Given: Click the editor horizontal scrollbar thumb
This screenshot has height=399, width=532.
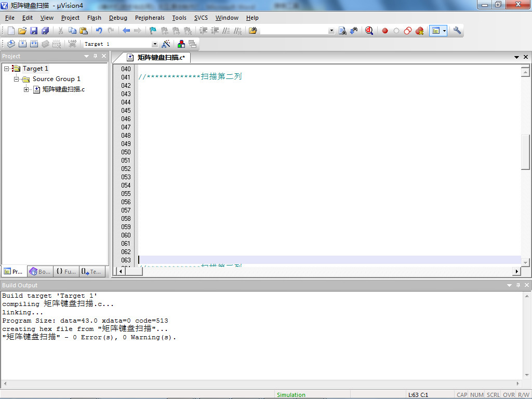Looking at the screenshot, I should click(x=134, y=271).
